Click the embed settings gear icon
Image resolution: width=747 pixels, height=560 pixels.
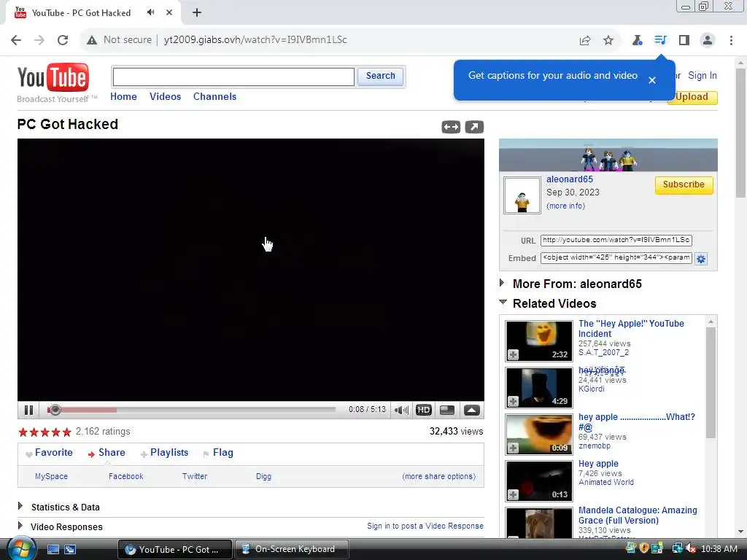click(x=701, y=259)
